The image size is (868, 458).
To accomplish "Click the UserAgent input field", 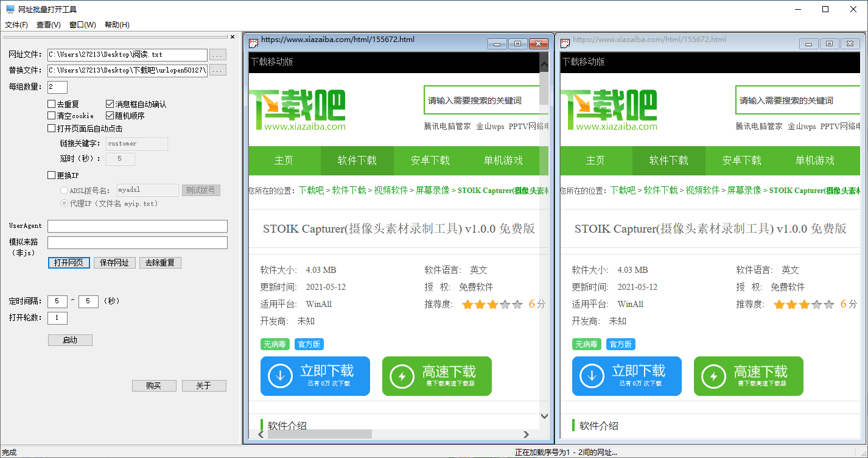I will (x=138, y=226).
